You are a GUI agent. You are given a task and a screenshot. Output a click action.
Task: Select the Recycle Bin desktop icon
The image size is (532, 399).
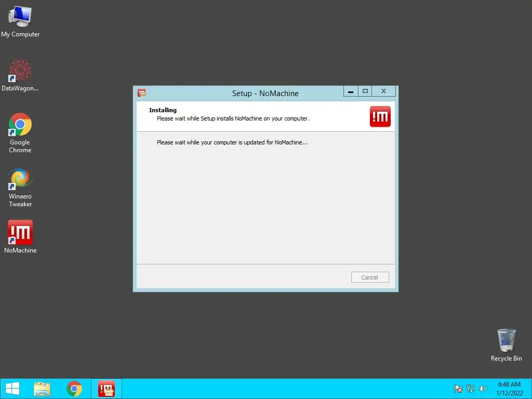pos(506,345)
